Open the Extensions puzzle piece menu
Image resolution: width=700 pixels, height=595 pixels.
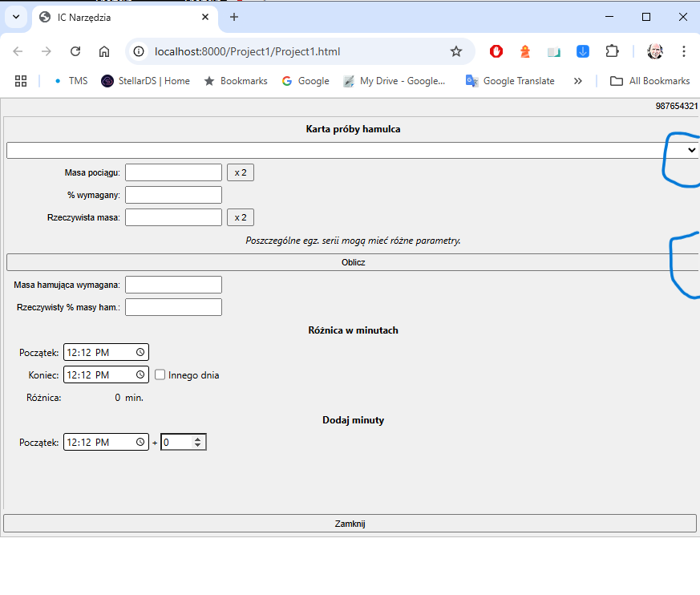(x=612, y=51)
